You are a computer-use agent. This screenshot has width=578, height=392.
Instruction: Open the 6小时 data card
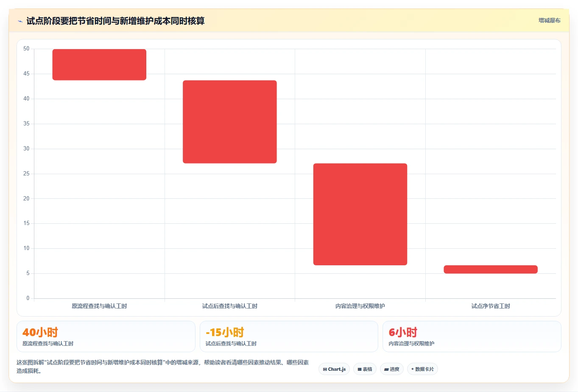pos(472,336)
